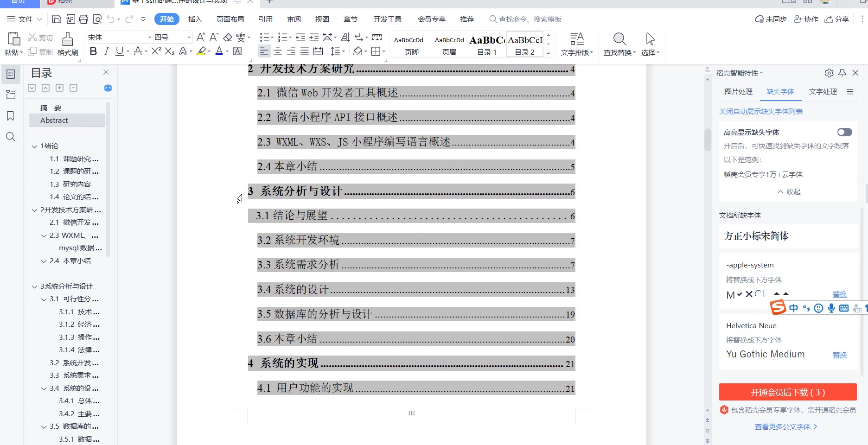Switch to the 审阅 ribbon tab
868x445 pixels.
tap(294, 19)
